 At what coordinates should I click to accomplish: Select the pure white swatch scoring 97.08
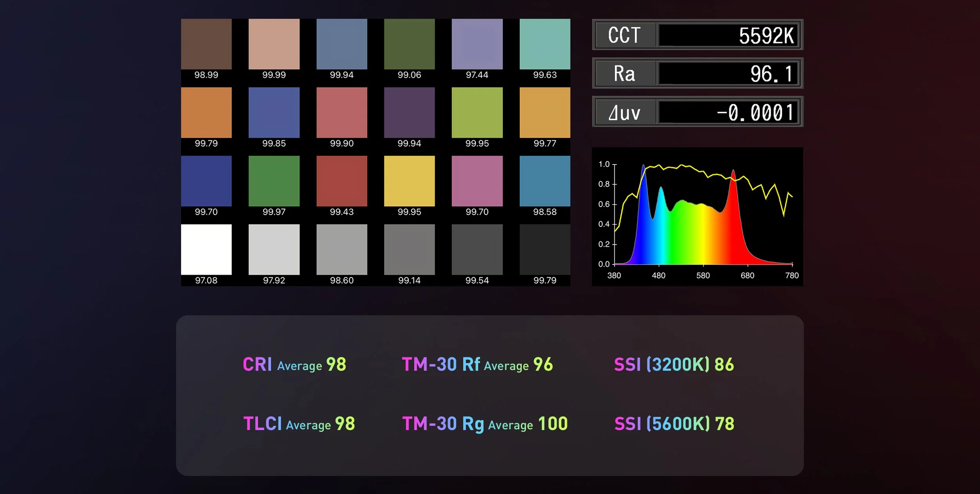pyautogui.click(x=206, y=249)
